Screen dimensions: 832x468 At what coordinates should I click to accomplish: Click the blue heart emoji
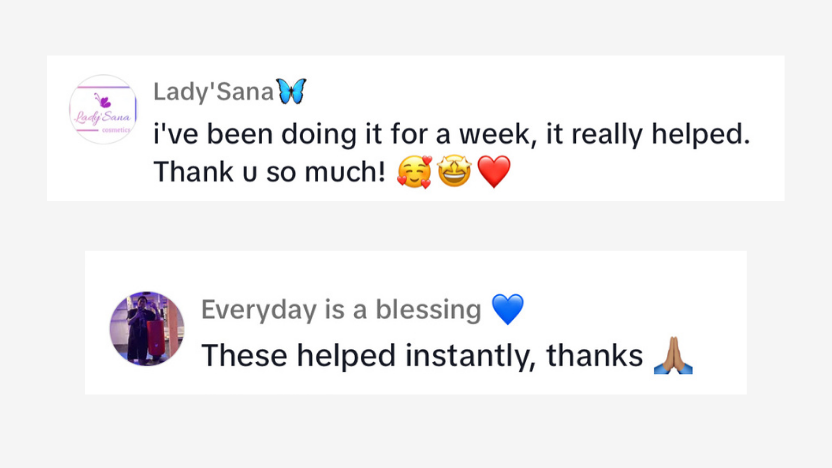tap(508, 309)
